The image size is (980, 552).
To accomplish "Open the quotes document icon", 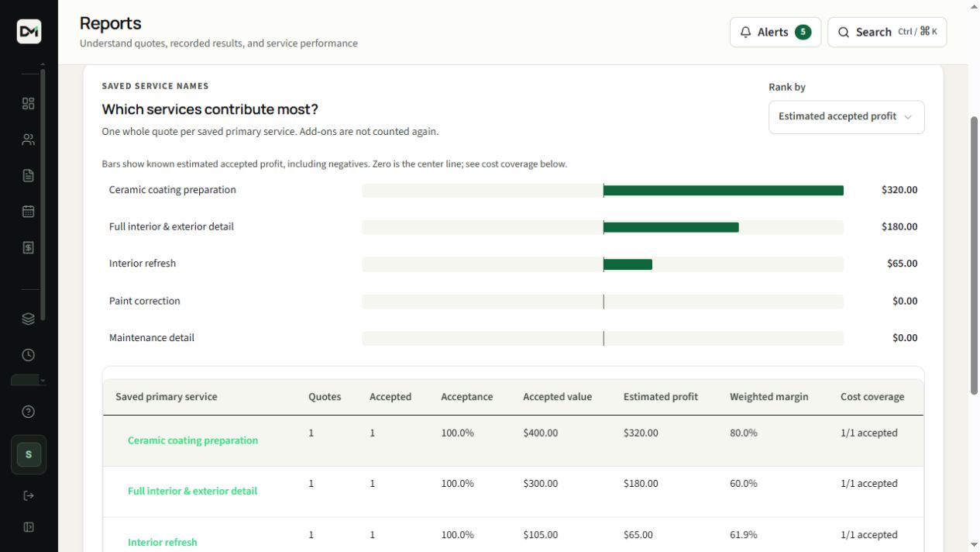I will [x=29, y=175].
